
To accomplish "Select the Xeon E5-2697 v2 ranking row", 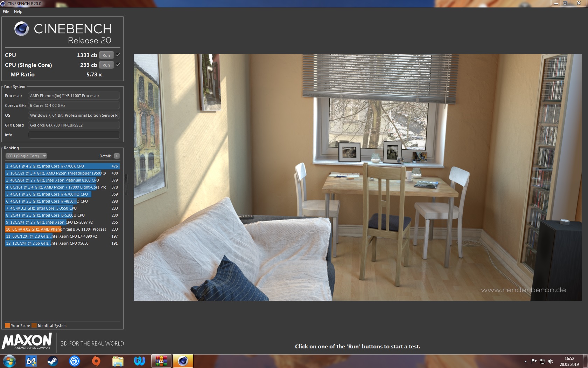I will point(62,222).
